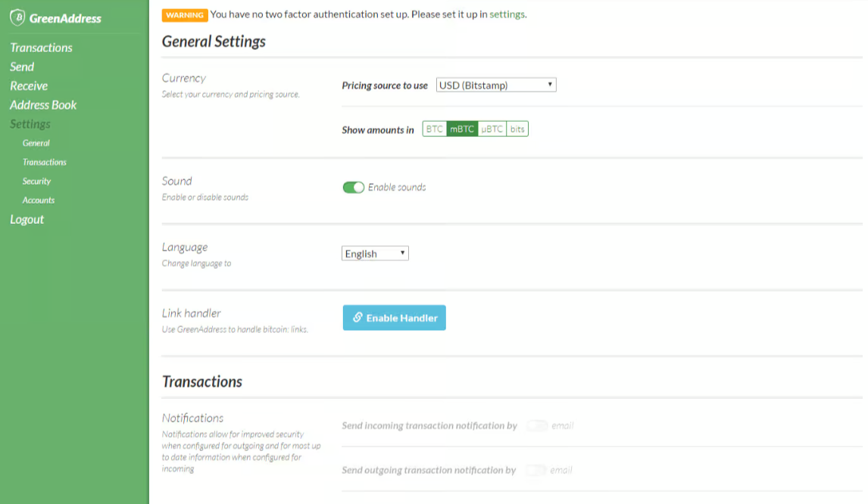Open the pricing source dropdown
This screenshot has width=868, height=504.
coord(495,84)
